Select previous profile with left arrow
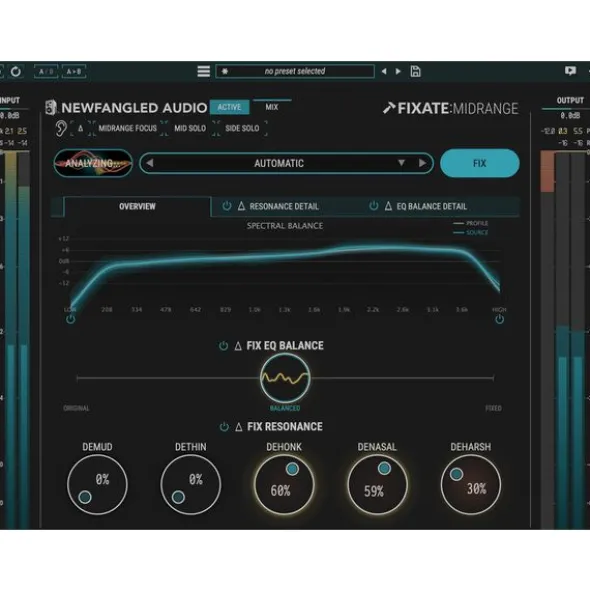The width and height of the screenshot is (590, 591). click(x=150, y=163)
